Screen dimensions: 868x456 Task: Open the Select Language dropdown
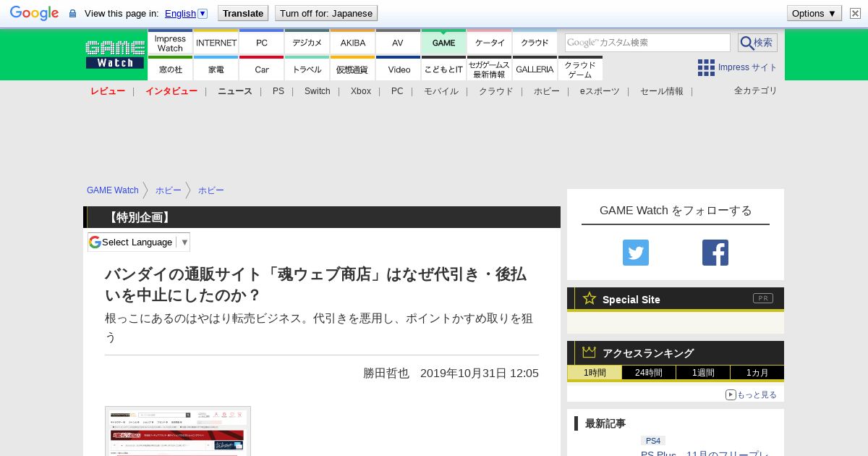click(x=139, y=242)
